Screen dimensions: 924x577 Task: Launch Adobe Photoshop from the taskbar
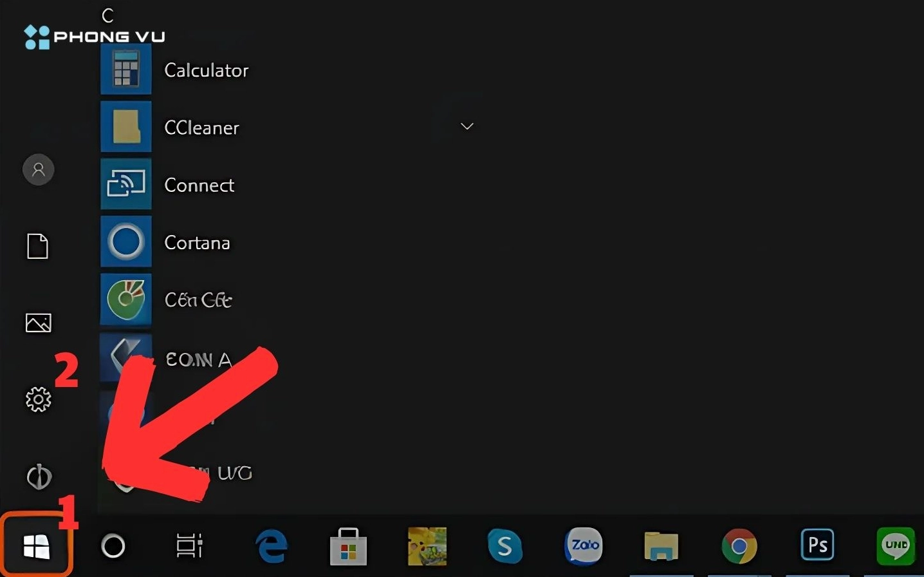click(817, 545)
